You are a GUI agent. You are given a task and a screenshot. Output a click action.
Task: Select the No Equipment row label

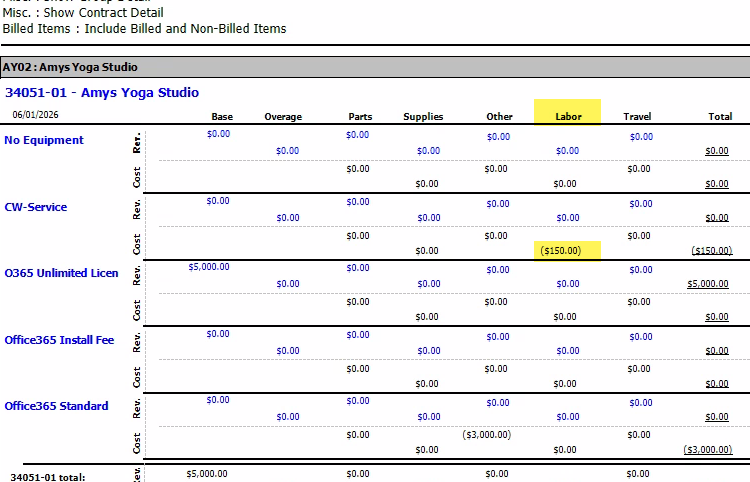tap(44, 140)
